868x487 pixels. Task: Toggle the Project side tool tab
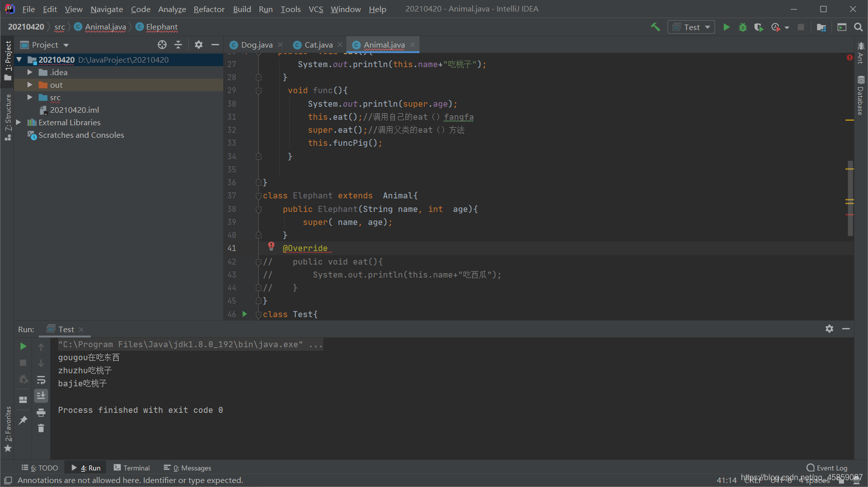tap(8, 60)
